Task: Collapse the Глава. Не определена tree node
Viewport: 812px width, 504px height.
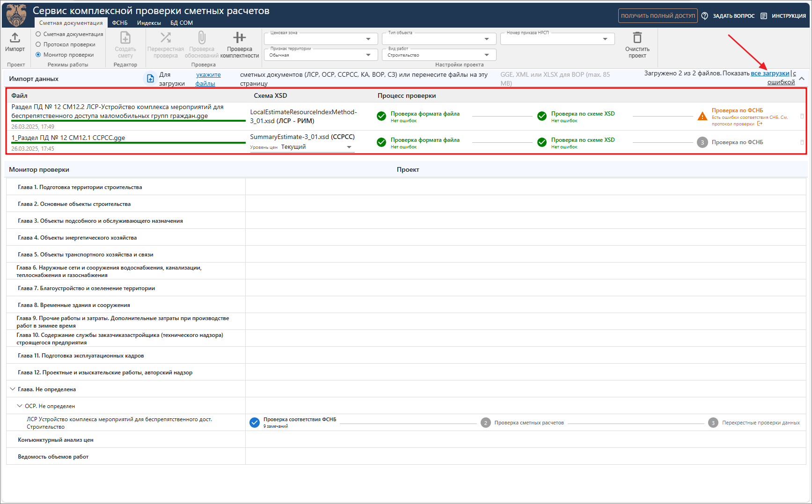Action: point(13,389)
